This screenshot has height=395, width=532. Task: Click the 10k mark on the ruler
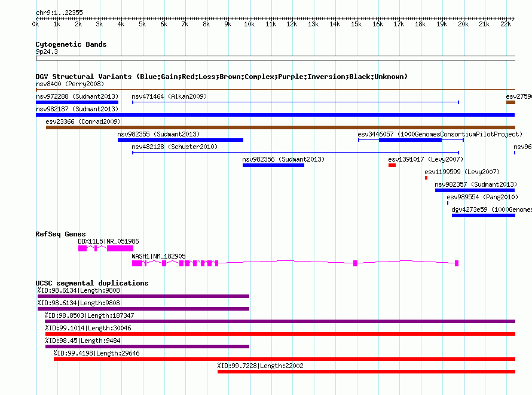[249, 24]
